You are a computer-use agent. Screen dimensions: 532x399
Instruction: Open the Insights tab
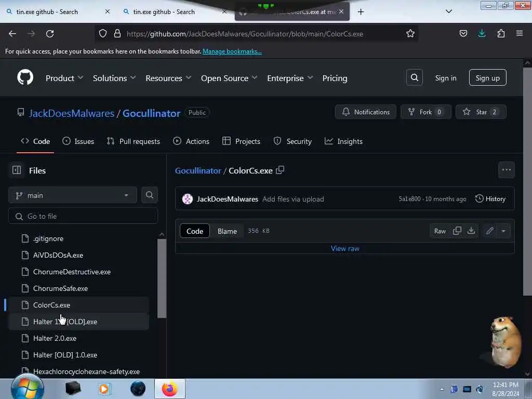pos(344,141)
